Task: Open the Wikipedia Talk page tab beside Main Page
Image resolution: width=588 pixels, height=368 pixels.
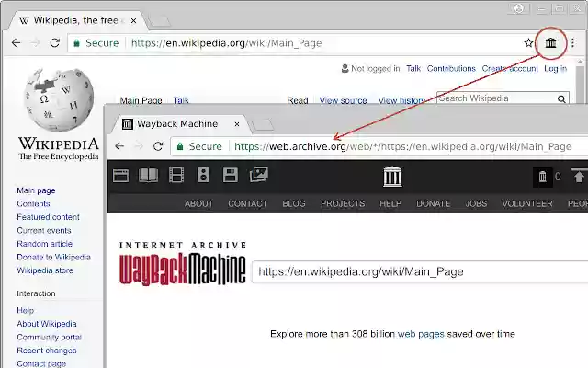Action: click(x=181, y=100)
